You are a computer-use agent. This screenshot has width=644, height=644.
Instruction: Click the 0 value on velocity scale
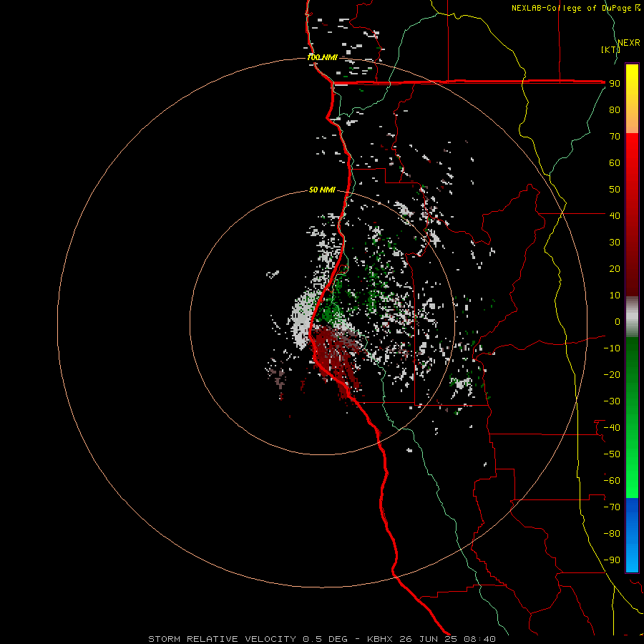coord(618,321)
